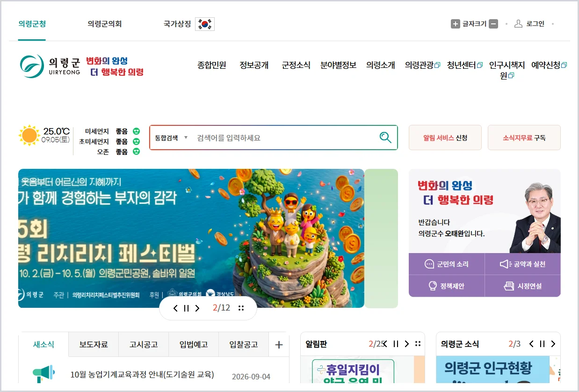This screenshot has width=579, height=392.
Task: Click the 2026-09-04 date text
Action: point(251,377)
